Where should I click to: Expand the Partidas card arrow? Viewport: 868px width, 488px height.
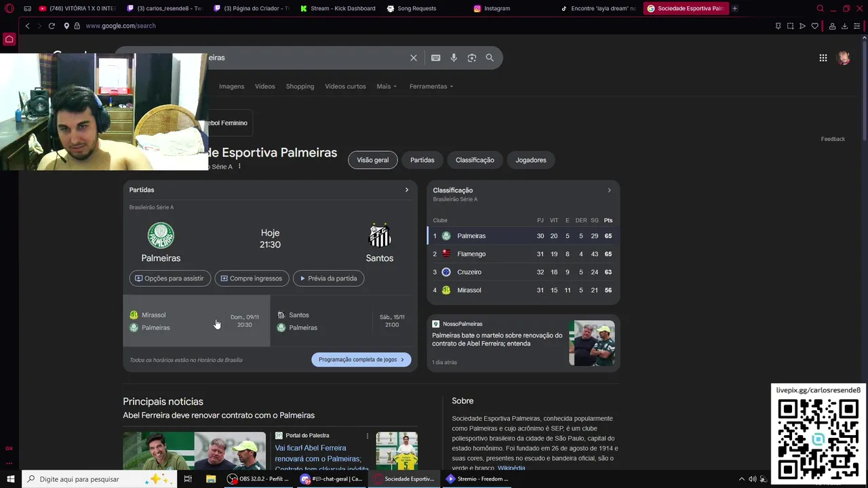click(x=407, y=190)
